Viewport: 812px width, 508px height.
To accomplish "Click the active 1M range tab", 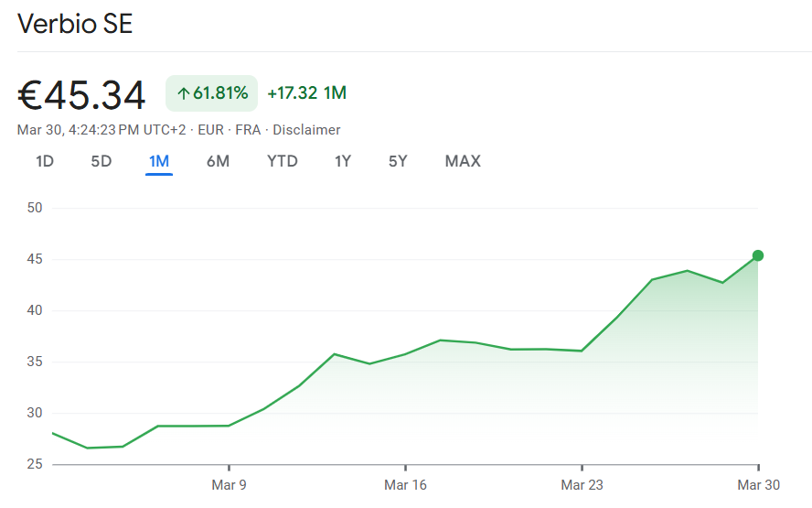I will pos(159,162).
